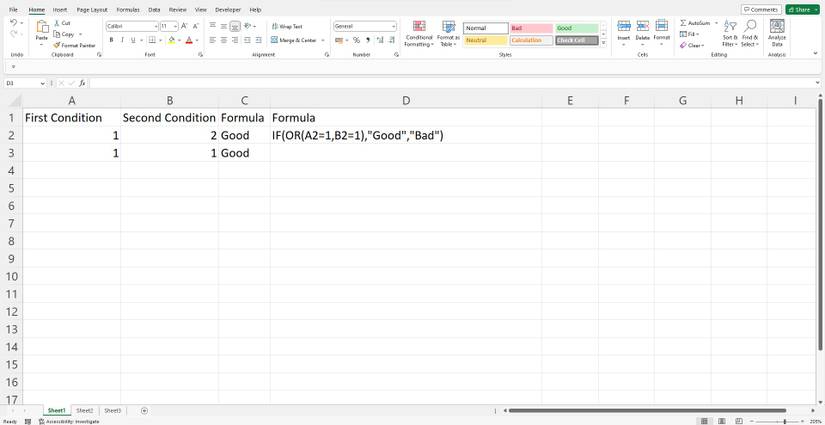
Task: Add a new sheet
Action: coord(144,410)
